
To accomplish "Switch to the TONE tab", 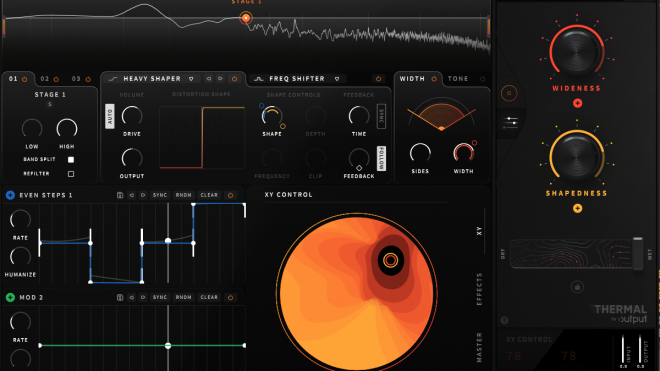I will click(458, 79).
